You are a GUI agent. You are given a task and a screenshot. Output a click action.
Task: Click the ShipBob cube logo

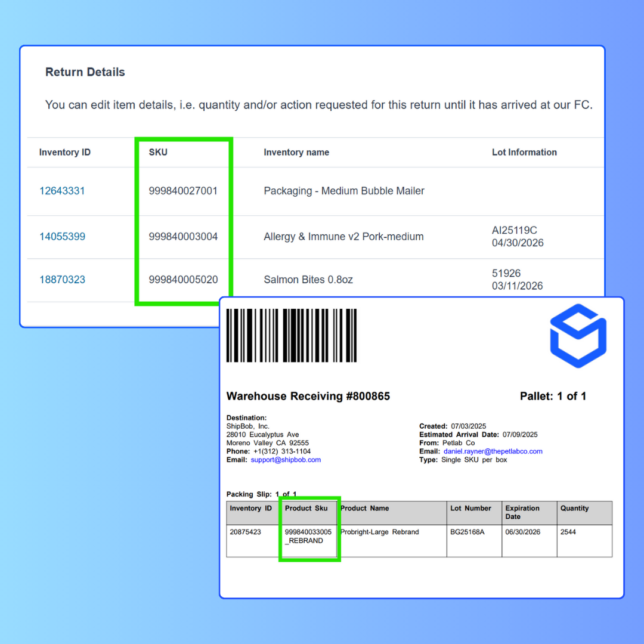(578, 336)
